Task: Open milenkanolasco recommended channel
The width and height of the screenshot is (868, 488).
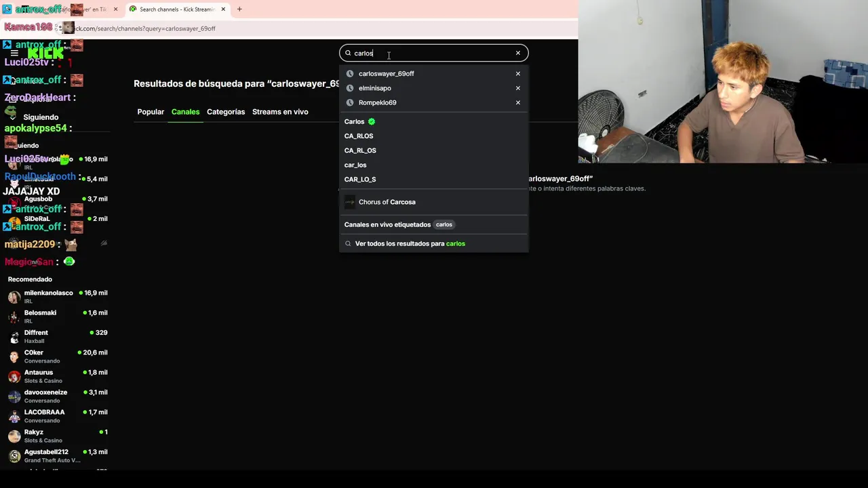Action: pos(58,297)
